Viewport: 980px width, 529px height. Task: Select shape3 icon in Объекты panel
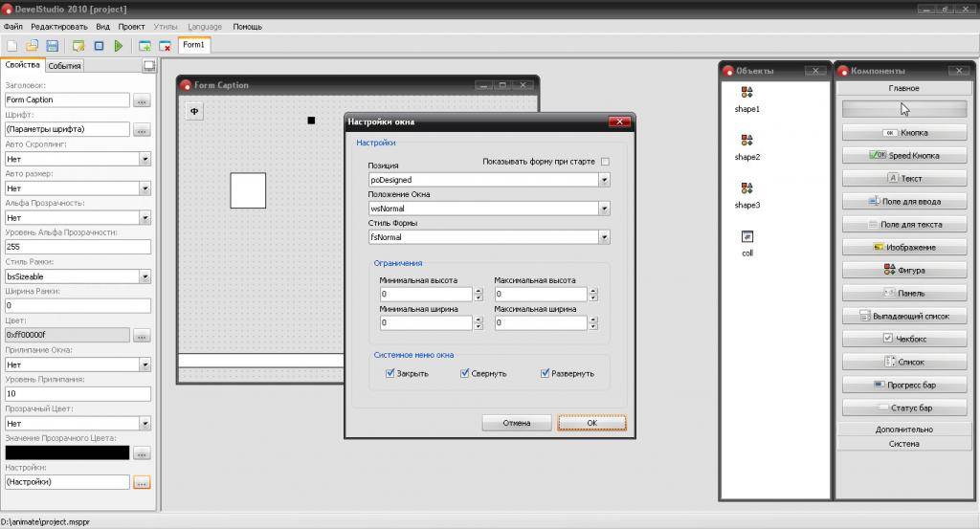746,188
